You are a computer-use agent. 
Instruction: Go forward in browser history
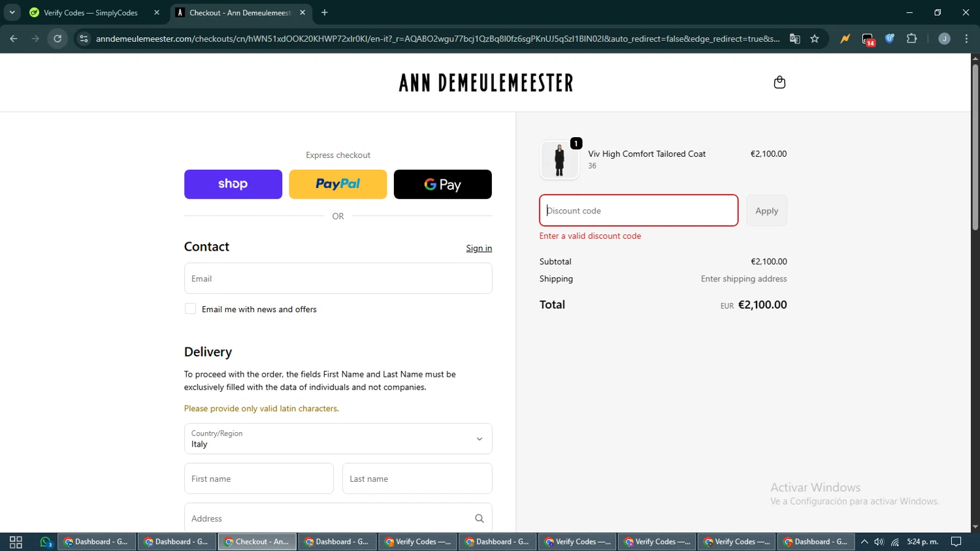pyautogui.click(x=35, y=39)
